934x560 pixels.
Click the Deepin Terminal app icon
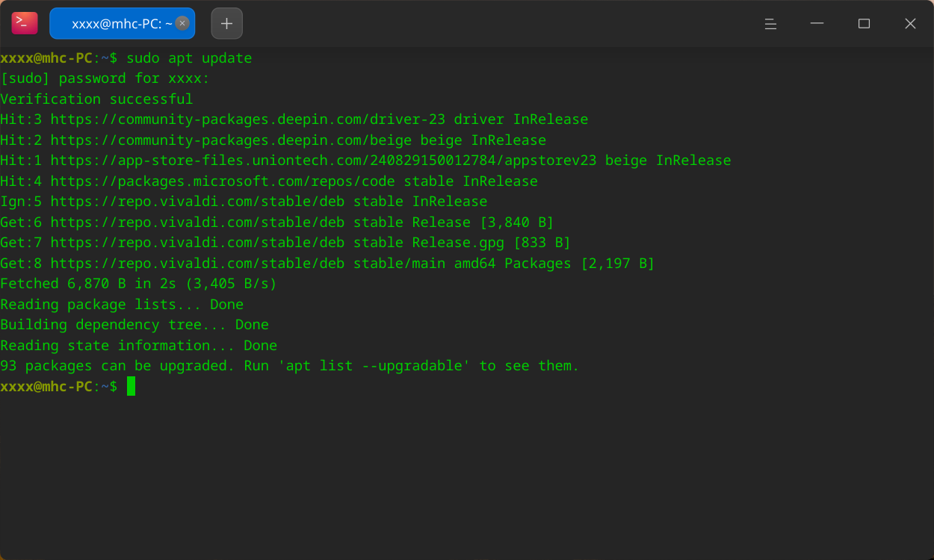[x=24, y=23]
